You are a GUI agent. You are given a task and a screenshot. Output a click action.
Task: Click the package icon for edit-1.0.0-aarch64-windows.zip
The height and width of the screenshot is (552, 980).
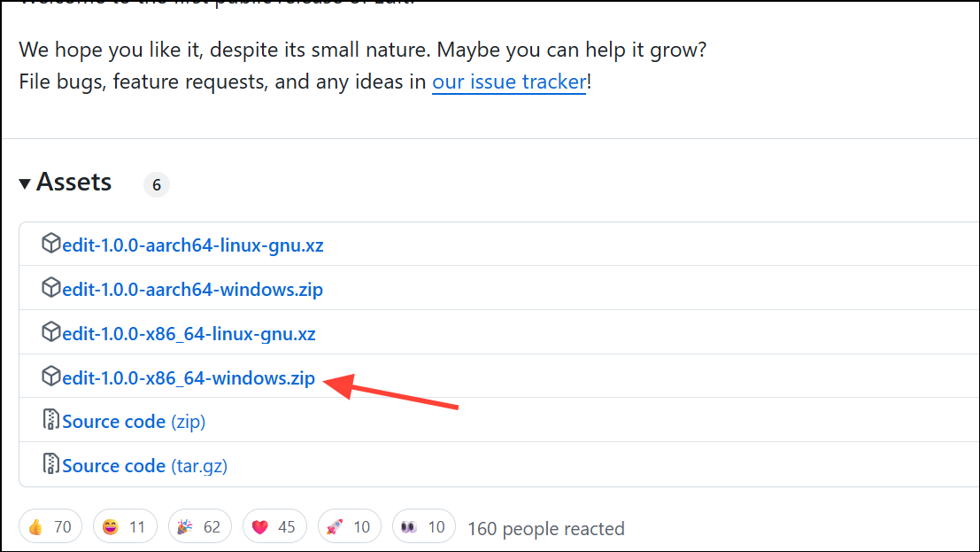click(x=50, y=287)
